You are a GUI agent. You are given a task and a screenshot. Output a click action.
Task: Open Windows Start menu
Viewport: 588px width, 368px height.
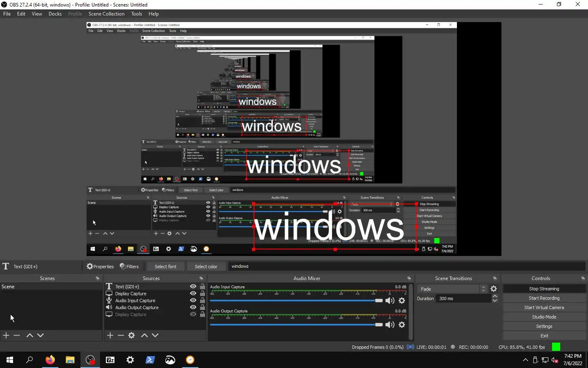click(10, 360)
